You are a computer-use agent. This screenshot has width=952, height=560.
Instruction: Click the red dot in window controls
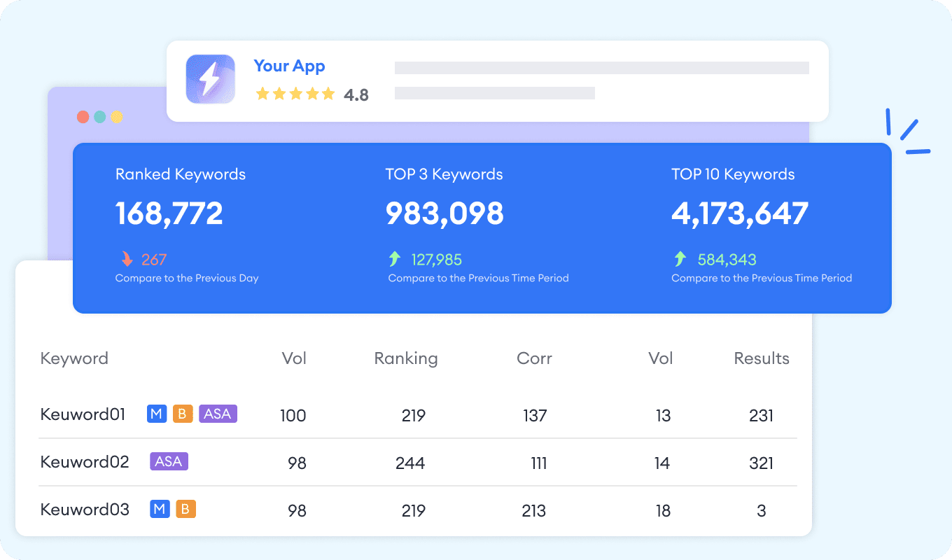click(83, 117)
